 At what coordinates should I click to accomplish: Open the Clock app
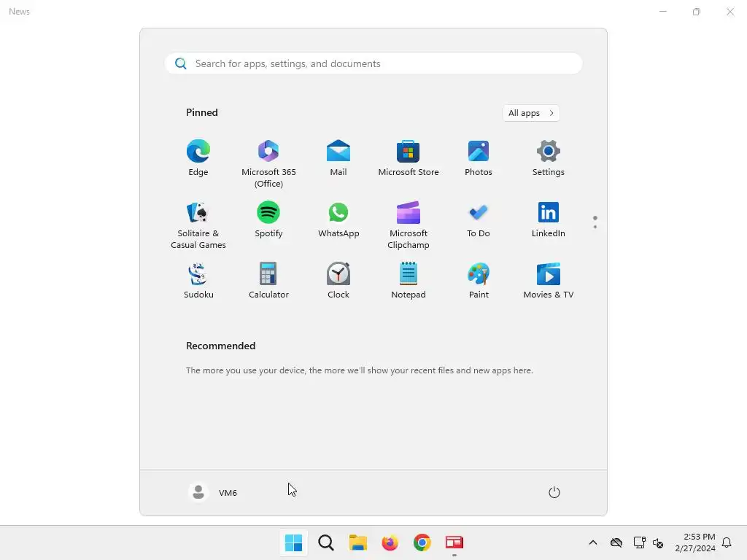[x=338, y=281]
